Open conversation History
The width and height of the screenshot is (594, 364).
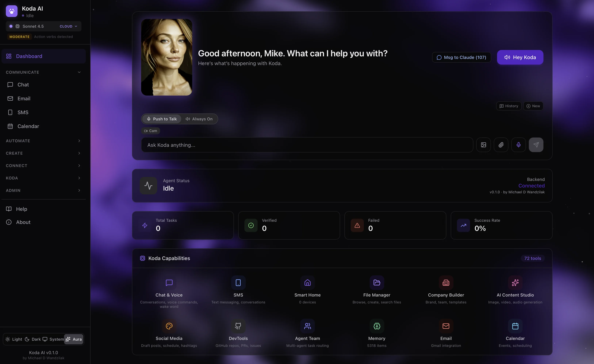(509, 106)
